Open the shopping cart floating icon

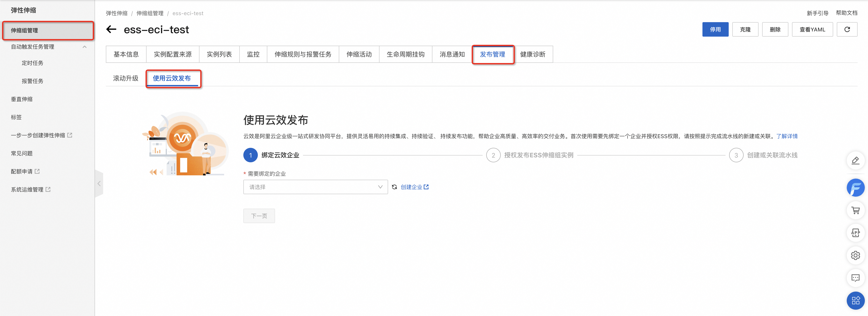tap(855, 210)
